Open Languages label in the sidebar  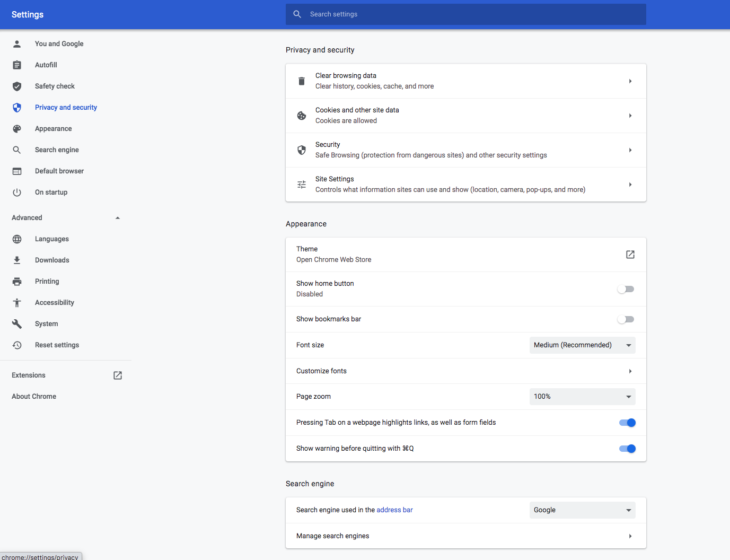(x=52, y=239)
